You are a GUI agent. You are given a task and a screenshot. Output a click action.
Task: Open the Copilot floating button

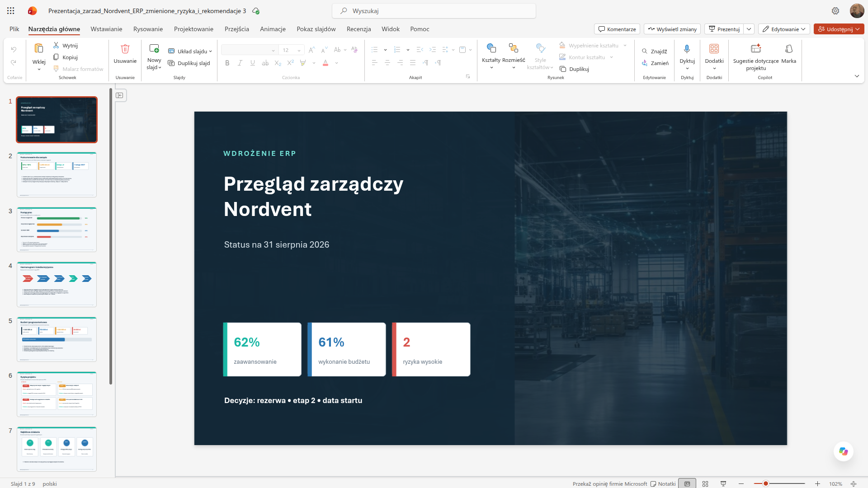[844, 451]
